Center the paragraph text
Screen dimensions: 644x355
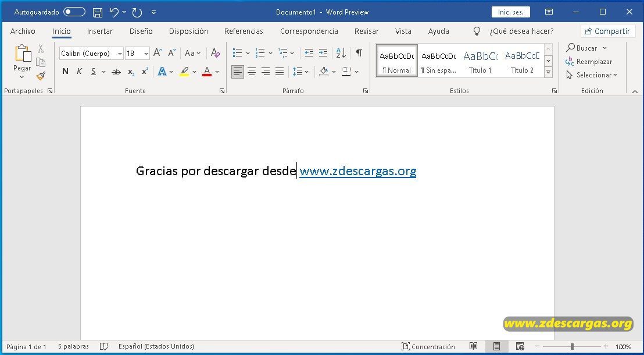pyautogui.click(x=252, y=72)
